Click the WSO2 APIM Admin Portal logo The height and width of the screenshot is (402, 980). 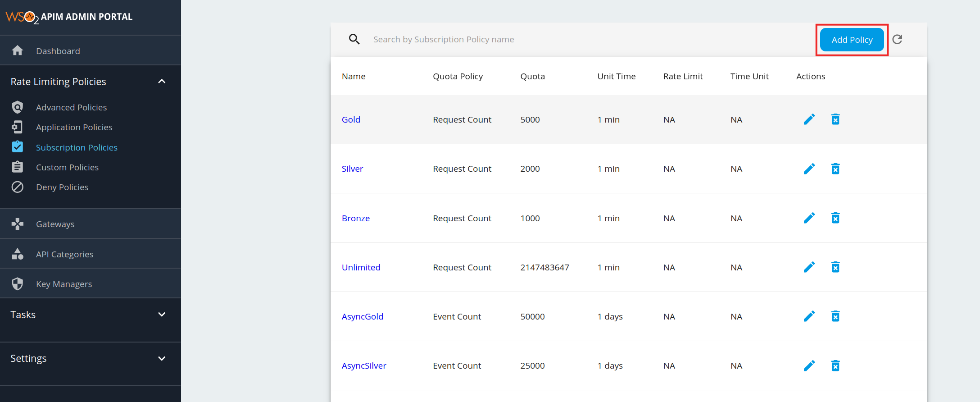point(69,17)
